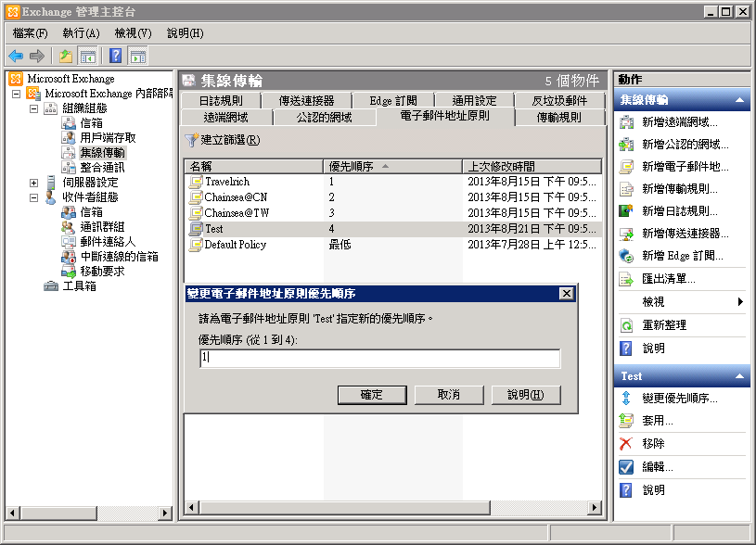Click the 取消 button in dialog
756x545 pixels.
(x=449, y=395)
